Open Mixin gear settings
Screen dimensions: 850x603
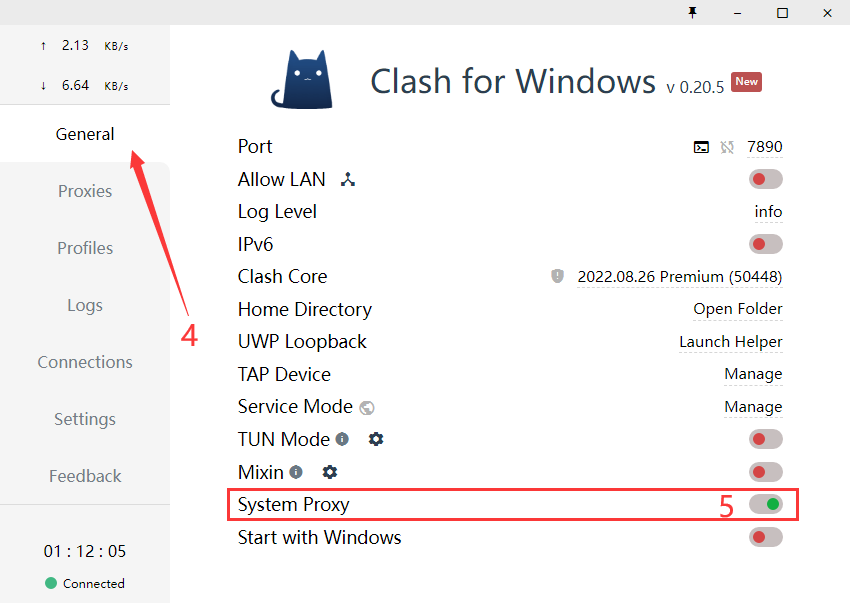[x=330, y=472]
